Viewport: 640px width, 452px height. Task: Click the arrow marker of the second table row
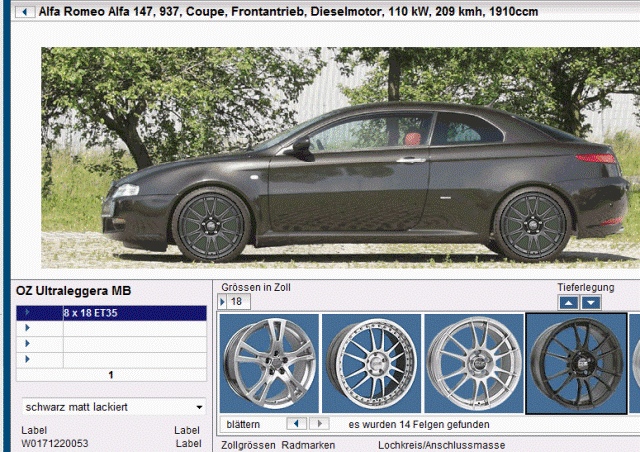tap(27, 328)
